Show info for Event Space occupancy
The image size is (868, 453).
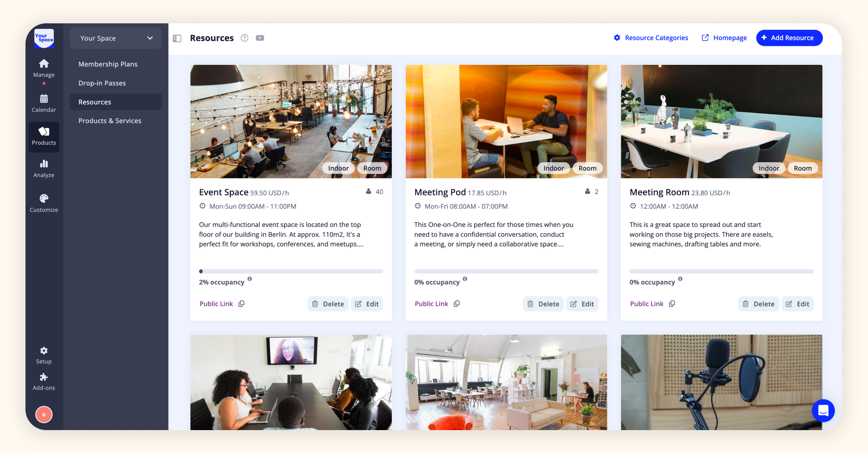coord(250,279)
